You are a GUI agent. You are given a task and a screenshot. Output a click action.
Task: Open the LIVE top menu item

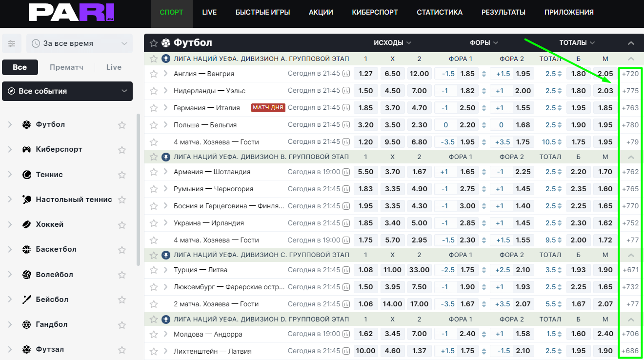(x=209, y=12)
